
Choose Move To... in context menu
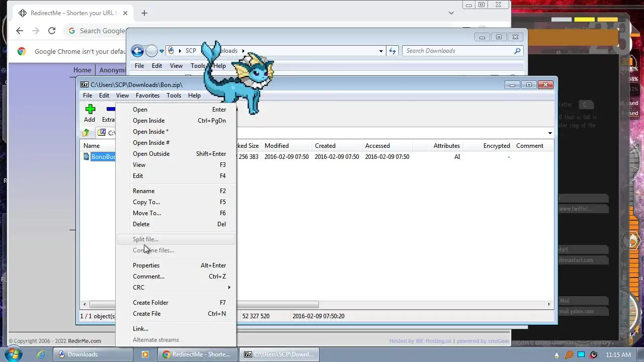176,213
